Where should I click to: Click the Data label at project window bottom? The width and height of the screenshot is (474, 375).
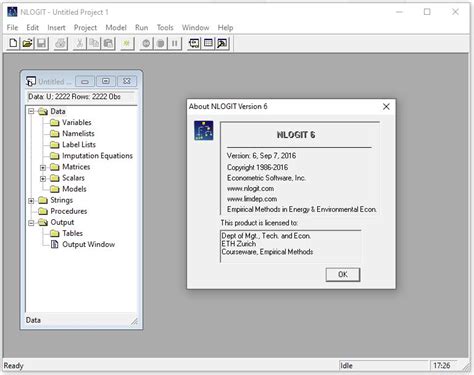(x=33, y=320)
